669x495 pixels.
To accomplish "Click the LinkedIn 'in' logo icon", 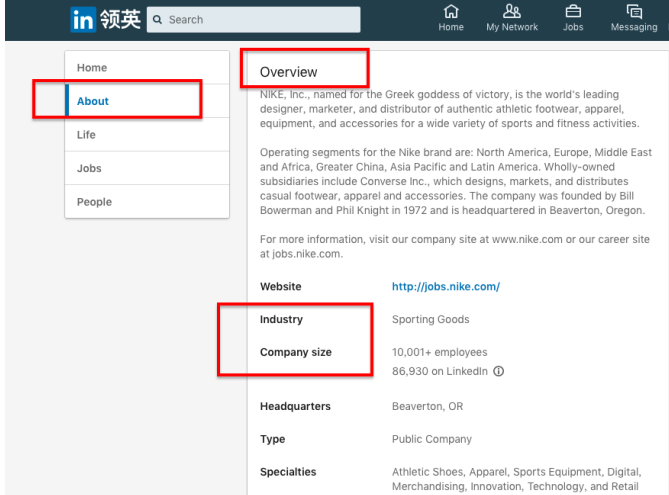I will click(x=84, y=19).
